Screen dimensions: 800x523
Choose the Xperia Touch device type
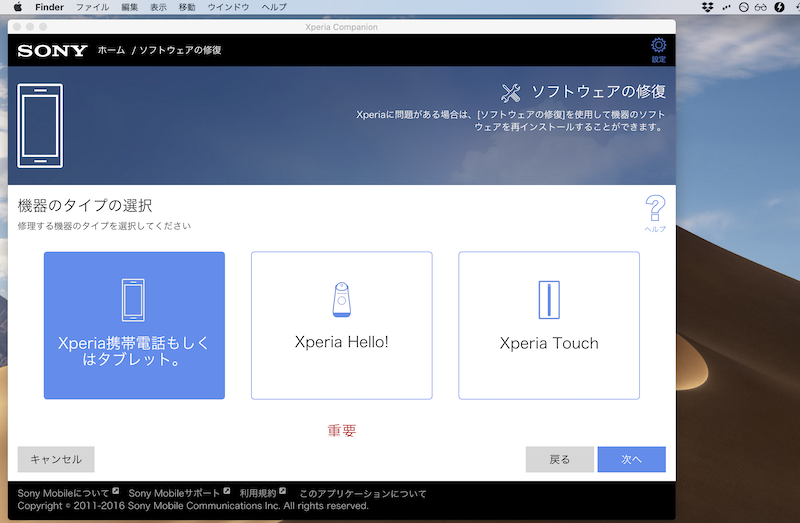click(548, 325)
